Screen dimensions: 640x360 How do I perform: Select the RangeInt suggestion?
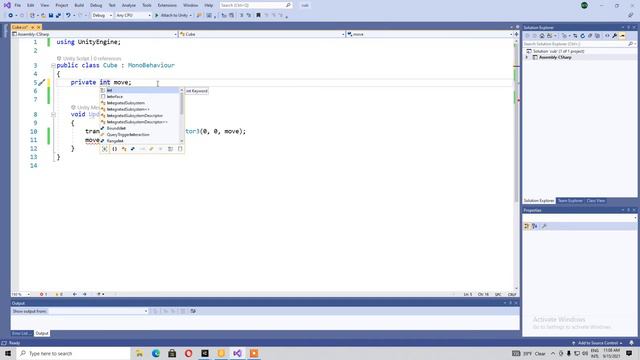pos(140,141)
